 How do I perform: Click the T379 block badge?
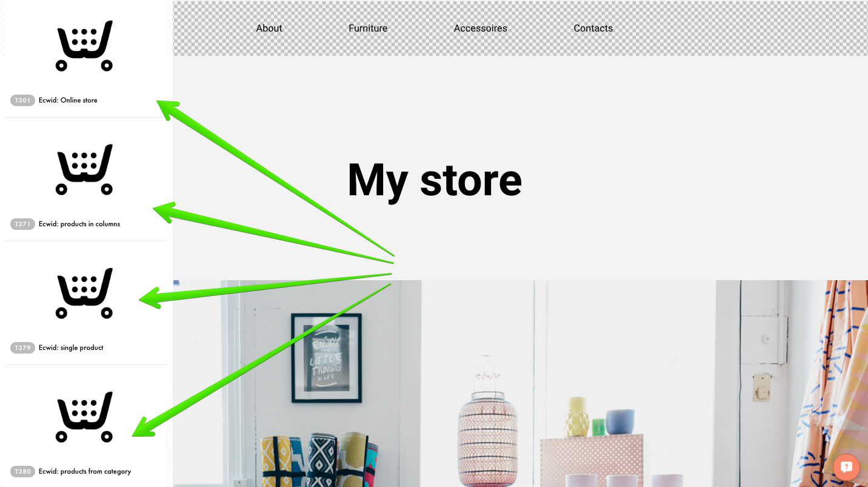point(22,348)
